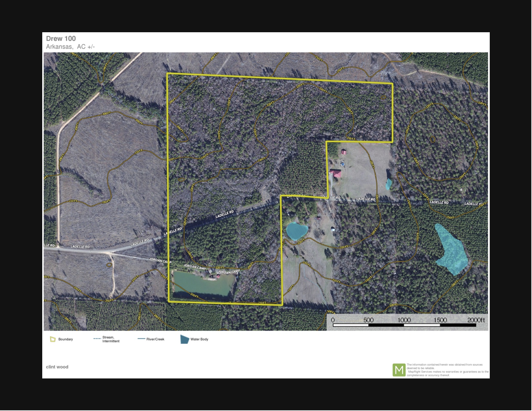The image size is (532, 411).
Task: Click the 1000 mark on the scale bar
Action: pos(404,320)
